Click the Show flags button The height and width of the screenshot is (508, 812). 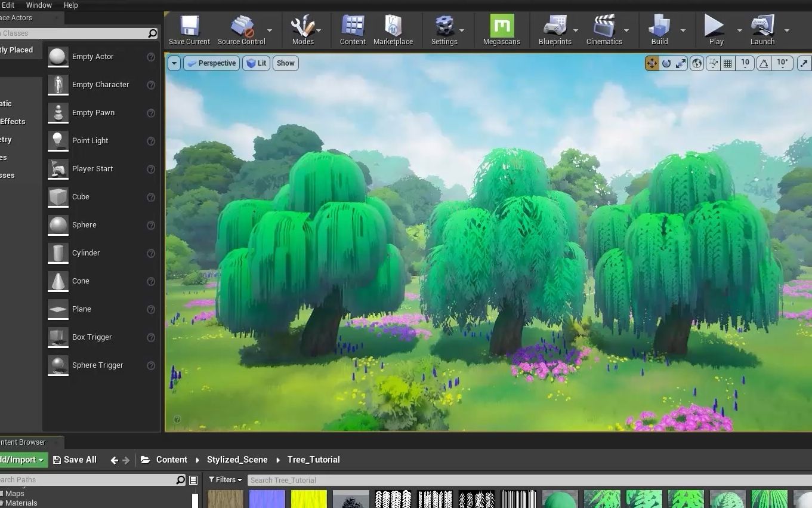(286, 63)
